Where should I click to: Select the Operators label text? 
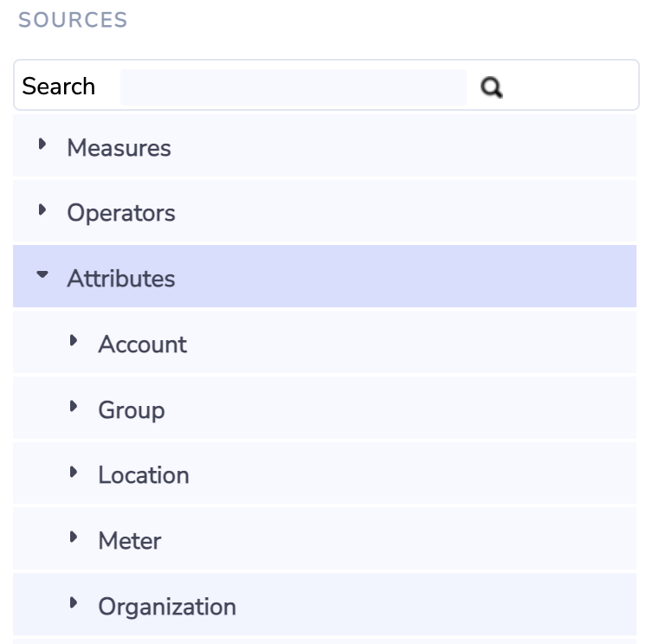tap(121, 213)
